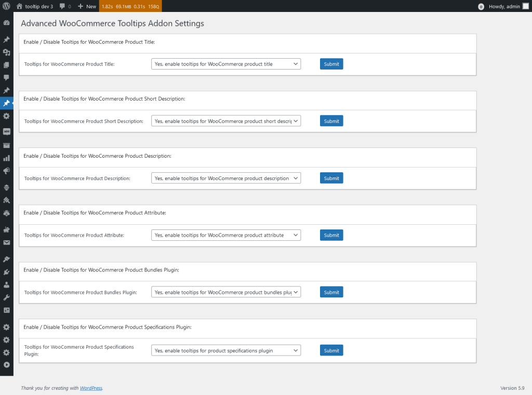The height and width of the screenshot is (395, 532).
Task: Follow the WordPress footer link
Action: [x=91, y=388]
